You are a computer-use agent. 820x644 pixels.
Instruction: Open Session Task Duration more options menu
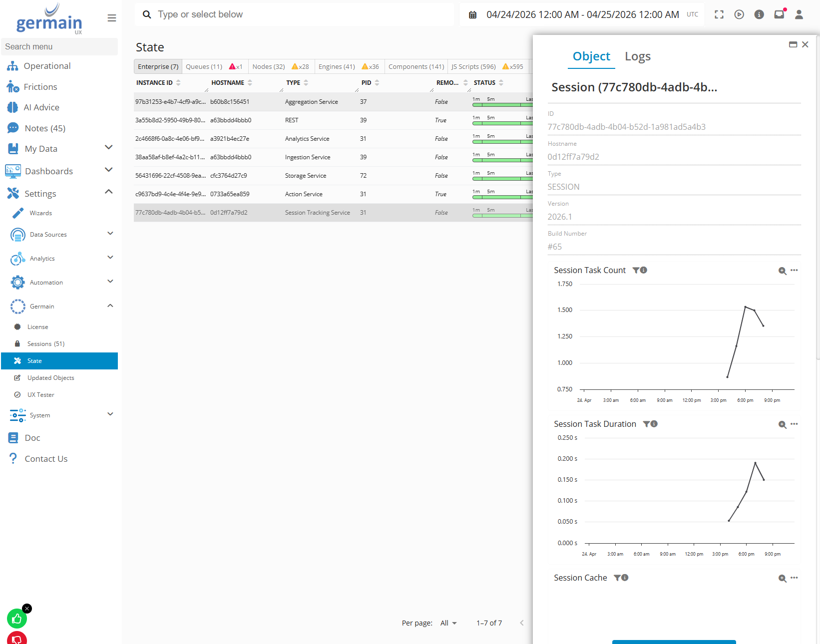point(794,424)
